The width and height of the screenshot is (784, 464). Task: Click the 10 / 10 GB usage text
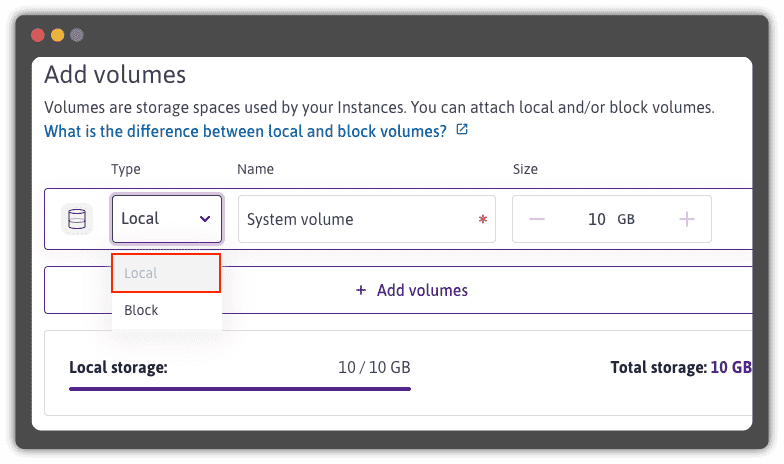[374, 368]
